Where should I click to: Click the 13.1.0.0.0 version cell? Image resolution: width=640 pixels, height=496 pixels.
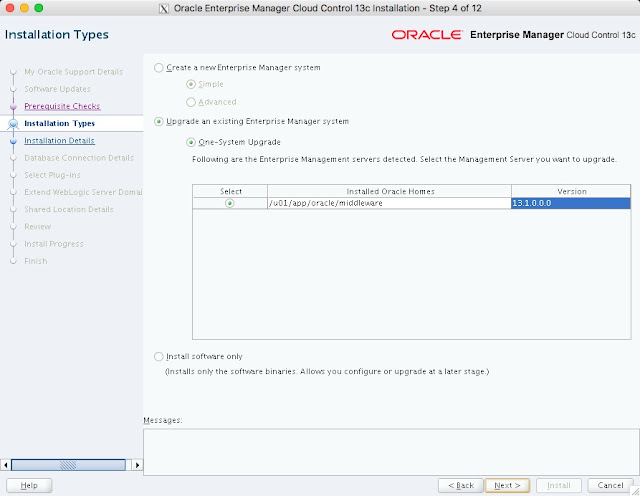[x=571, y=203]
